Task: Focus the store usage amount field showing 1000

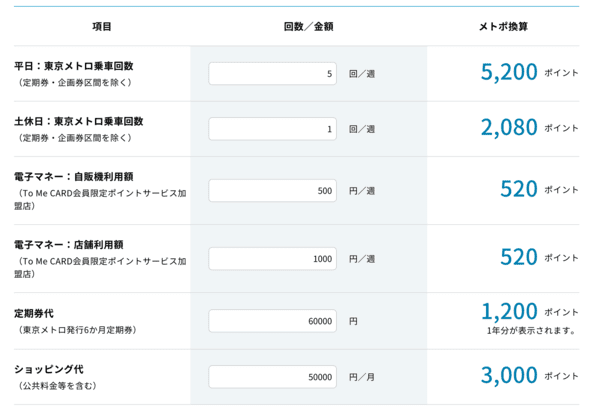Action: coord(272,259)
